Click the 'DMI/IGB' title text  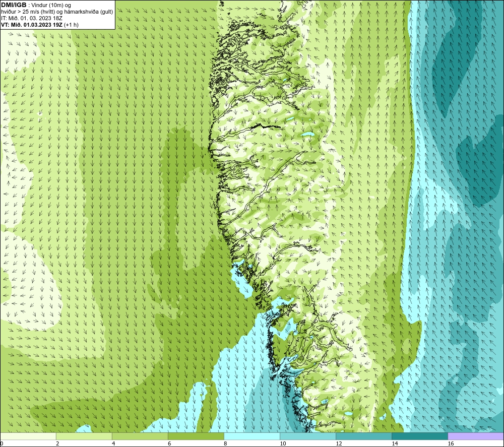click(14, 5)
